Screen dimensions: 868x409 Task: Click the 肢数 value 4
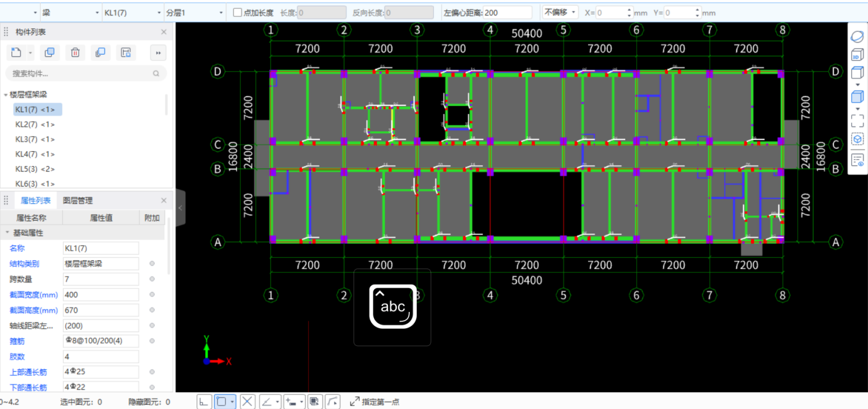pos(101,357)
